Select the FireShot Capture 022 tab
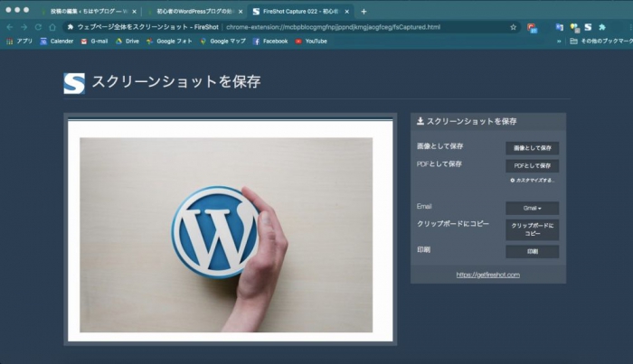This screenshot has height=364, width=633. 298,11
